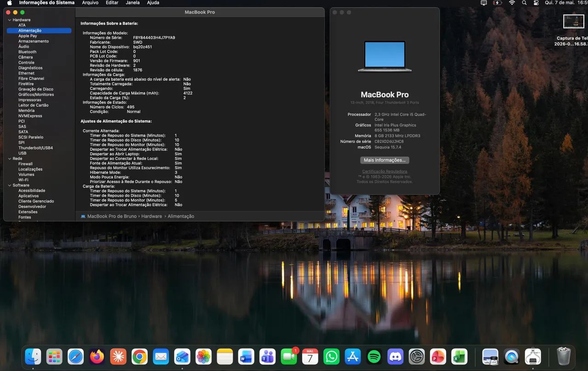Open System Settings from the Dock

(x=417, y=357)
